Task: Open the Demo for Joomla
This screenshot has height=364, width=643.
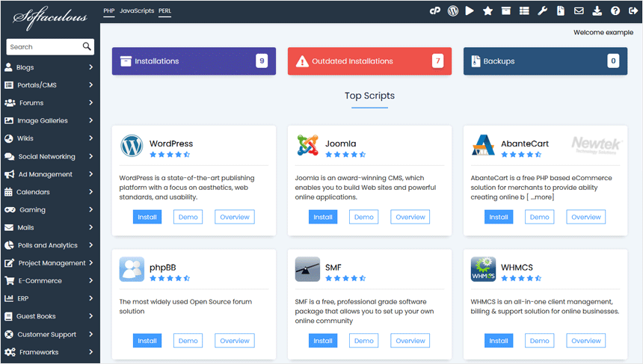Action: tap(363, 217)
